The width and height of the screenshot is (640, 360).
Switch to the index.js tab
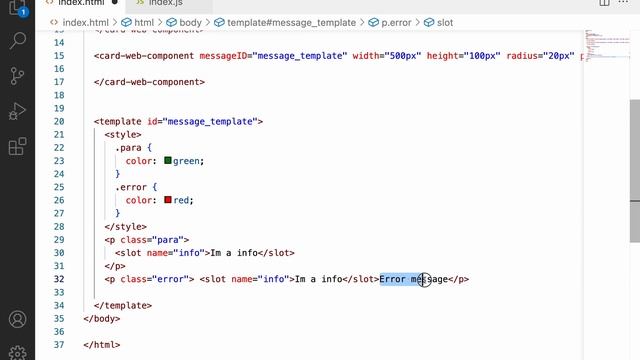[x=165, y=3]
